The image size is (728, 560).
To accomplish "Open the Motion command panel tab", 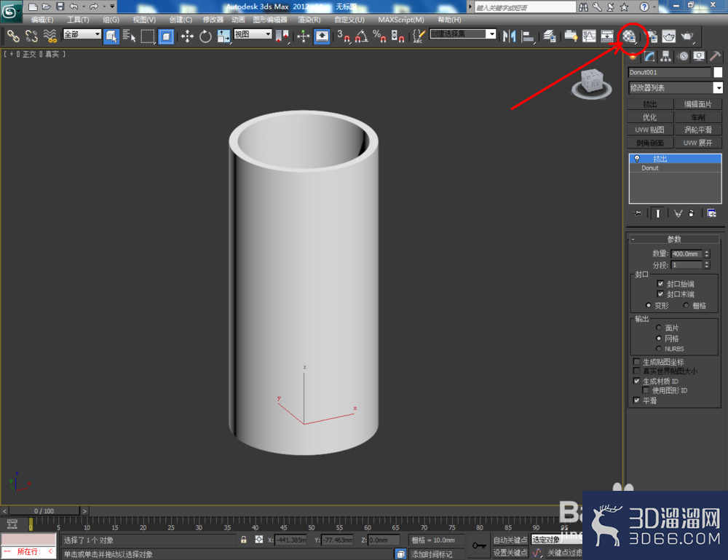I will (683, 56).
